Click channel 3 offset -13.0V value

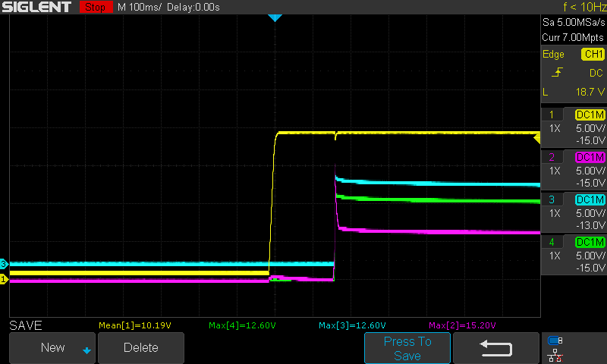(x=590, y=225)
